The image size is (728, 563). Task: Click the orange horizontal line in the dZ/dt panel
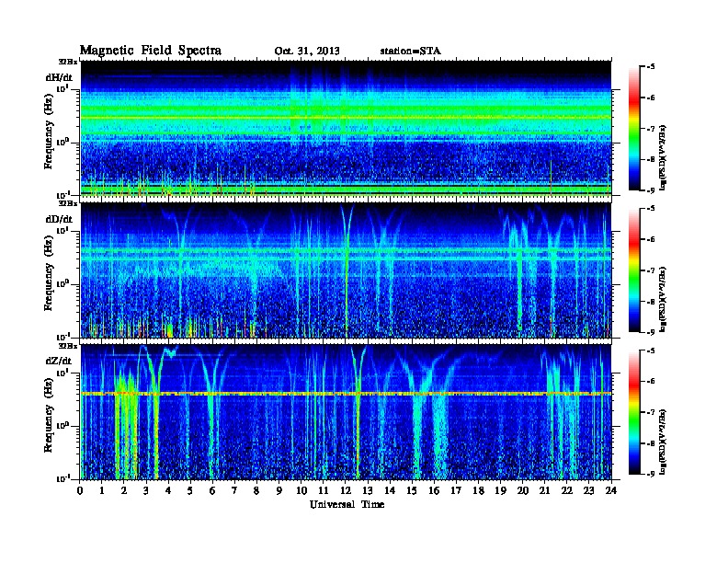tap(346, 394)
